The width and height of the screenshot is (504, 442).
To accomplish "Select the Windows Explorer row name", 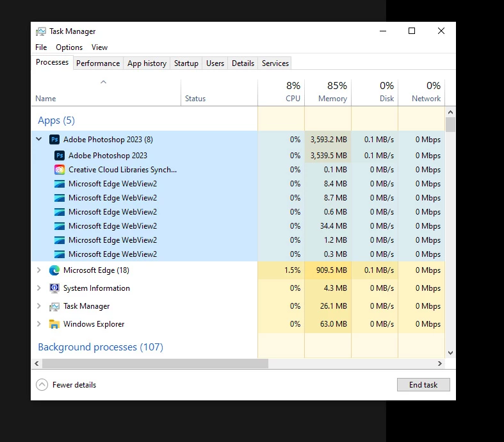I will click(x=94, y=324).
